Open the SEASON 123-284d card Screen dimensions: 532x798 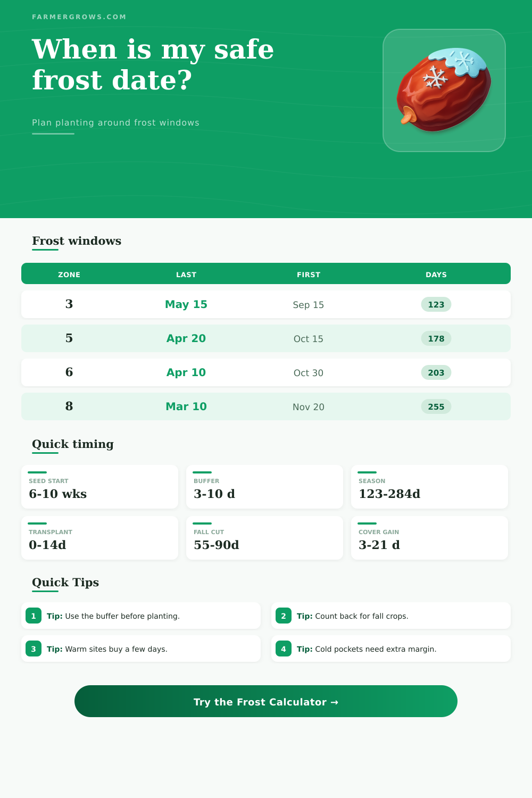(x=429, y=487)
